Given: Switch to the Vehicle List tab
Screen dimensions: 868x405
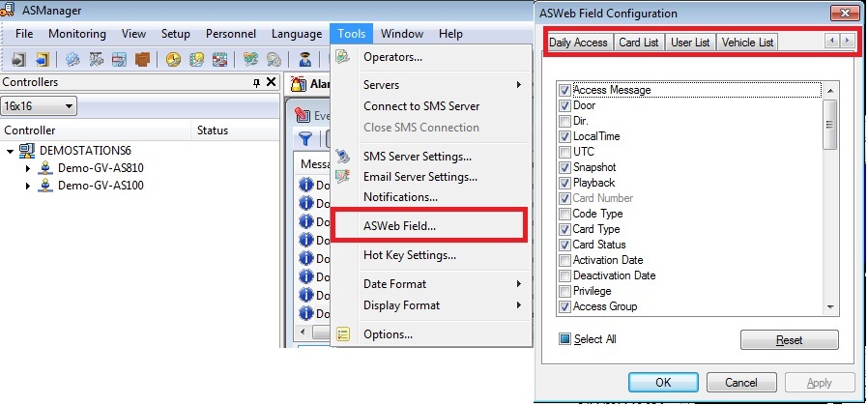Looking at the screenshot, I should click(x=748, y=43).
